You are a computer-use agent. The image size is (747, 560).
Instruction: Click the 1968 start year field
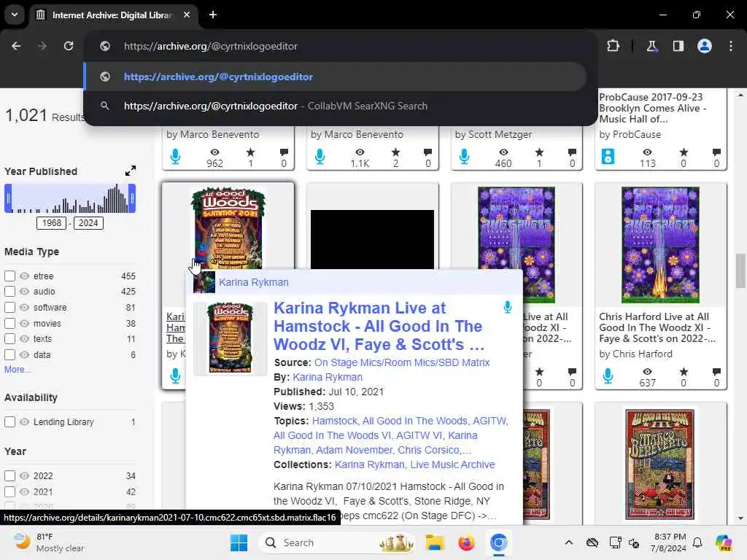(x=52, y=223)
